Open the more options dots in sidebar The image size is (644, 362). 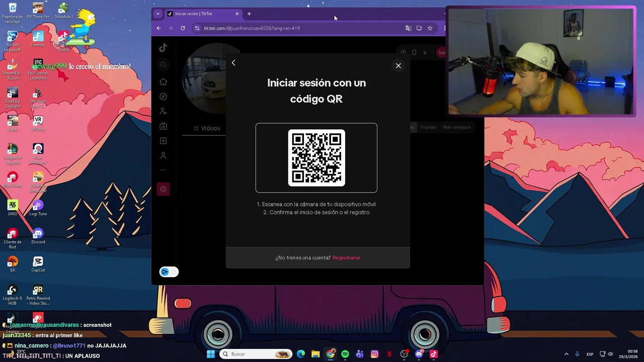tap(163, 170)
